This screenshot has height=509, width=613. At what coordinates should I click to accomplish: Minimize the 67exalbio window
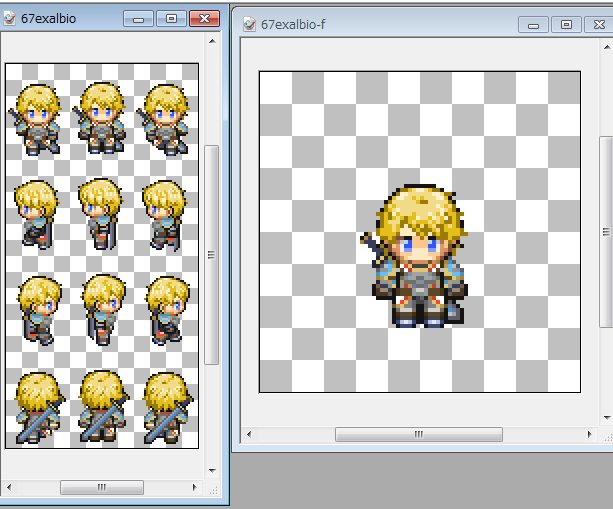(x=138, y=18)
